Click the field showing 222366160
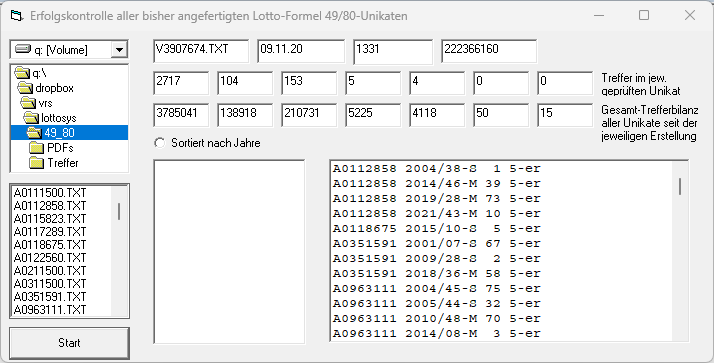This screenshot has height=363, width=714. coord(489,51)
